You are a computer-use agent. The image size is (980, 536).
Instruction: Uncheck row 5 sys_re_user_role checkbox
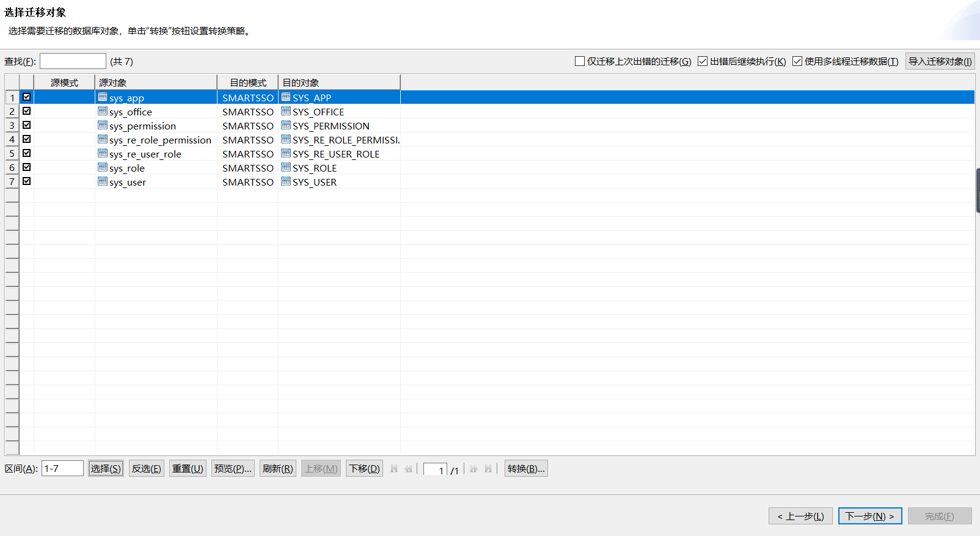27,153
